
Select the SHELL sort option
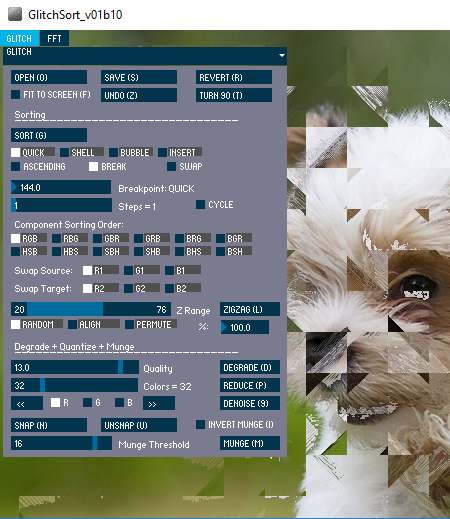pyautogui.click(x=65, y=152)
